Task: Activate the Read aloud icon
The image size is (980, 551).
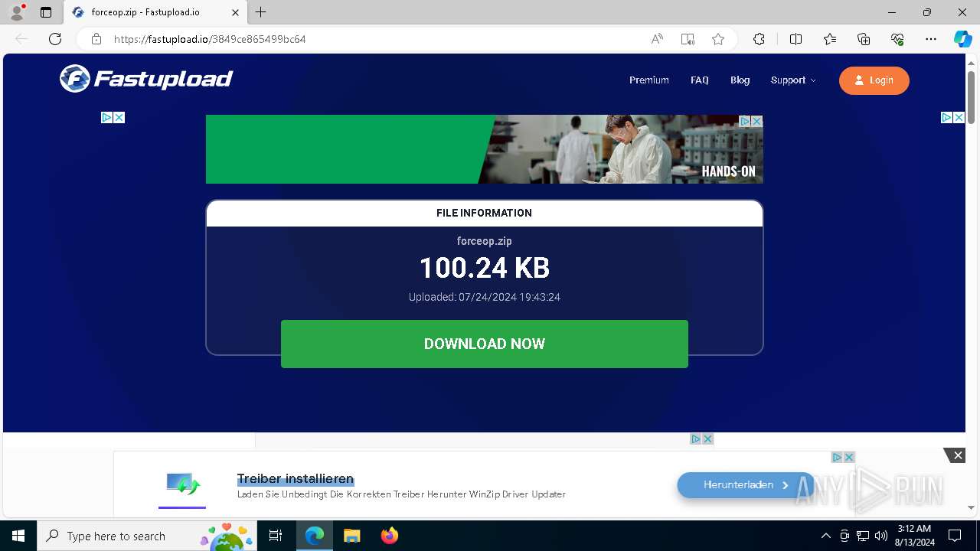Action: [657, 39]
